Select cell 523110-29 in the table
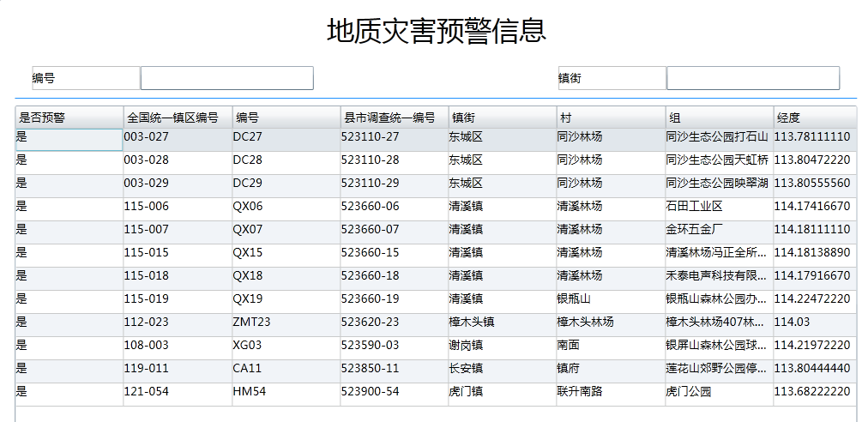Viewport: 868px width, 422px height. pos(395,187)
